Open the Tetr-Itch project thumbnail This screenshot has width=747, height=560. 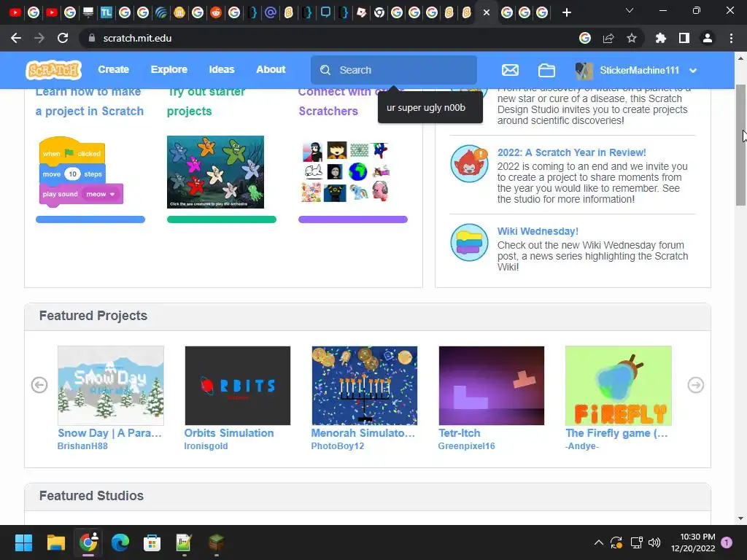pos(491,385)
